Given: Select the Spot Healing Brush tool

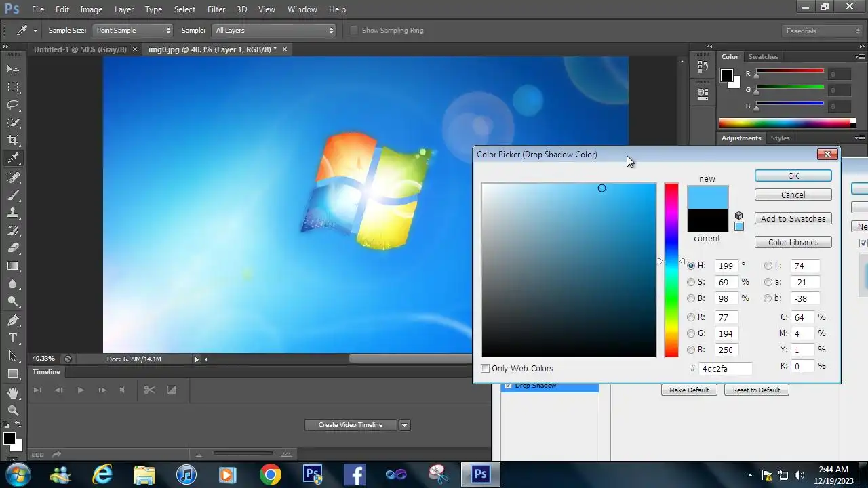Looking at the screenshot, I should [x=13, y=178].
